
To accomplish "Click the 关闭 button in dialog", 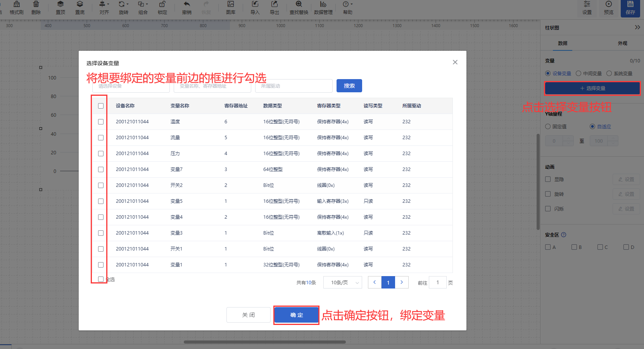I will click(249, 315).
